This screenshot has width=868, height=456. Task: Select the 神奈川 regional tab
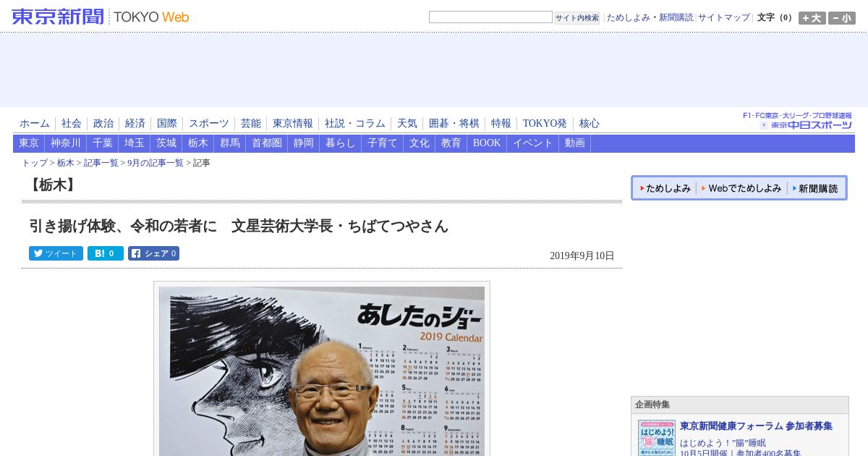point(66,143)
